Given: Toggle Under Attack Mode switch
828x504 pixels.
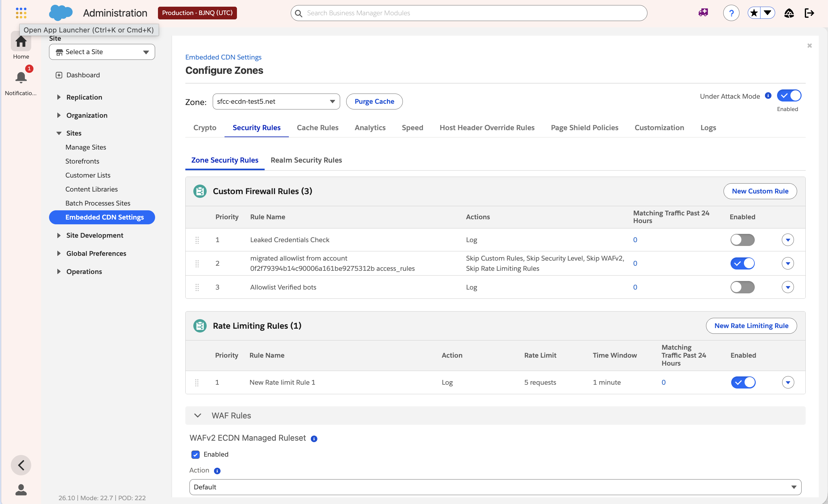Looking at the screenshot, I should pos(789,96).
